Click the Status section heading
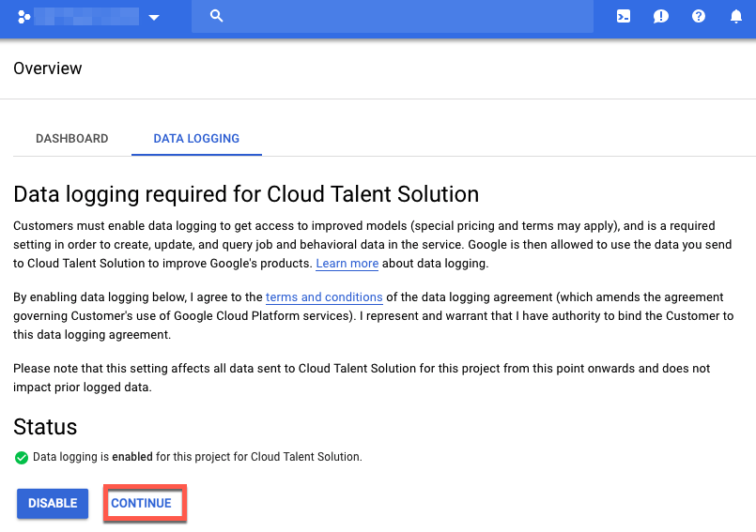This screenshot has height=532, width=756. click(45, 427)
